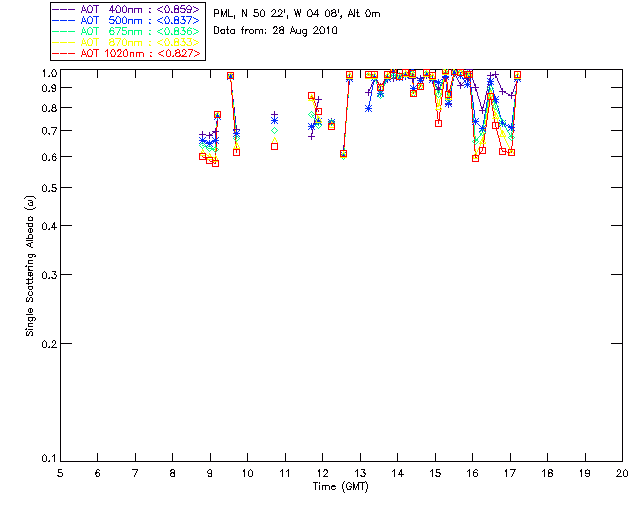This screenshot has width=640, height=512.
Task: Click the x-axis tick label 9
Action: point(210,473)
